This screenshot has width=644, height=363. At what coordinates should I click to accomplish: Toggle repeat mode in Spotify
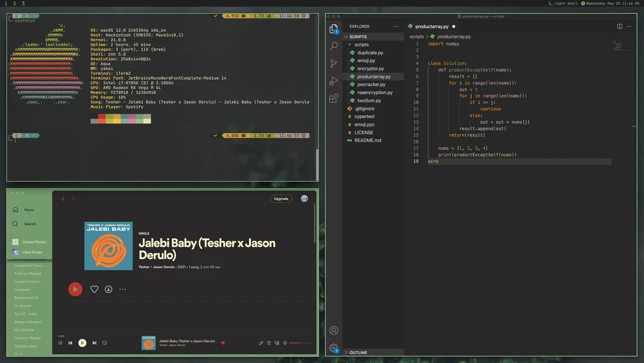104,343
